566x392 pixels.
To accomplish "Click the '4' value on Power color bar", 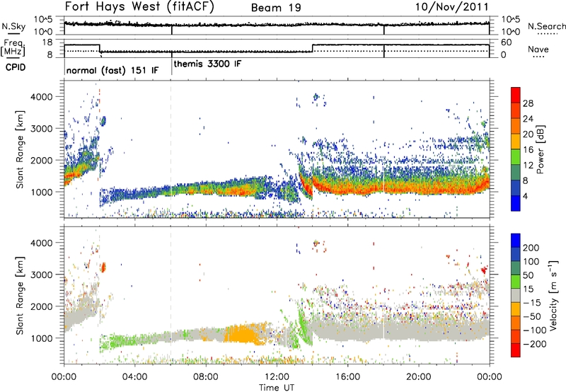I will click(526, 197).
